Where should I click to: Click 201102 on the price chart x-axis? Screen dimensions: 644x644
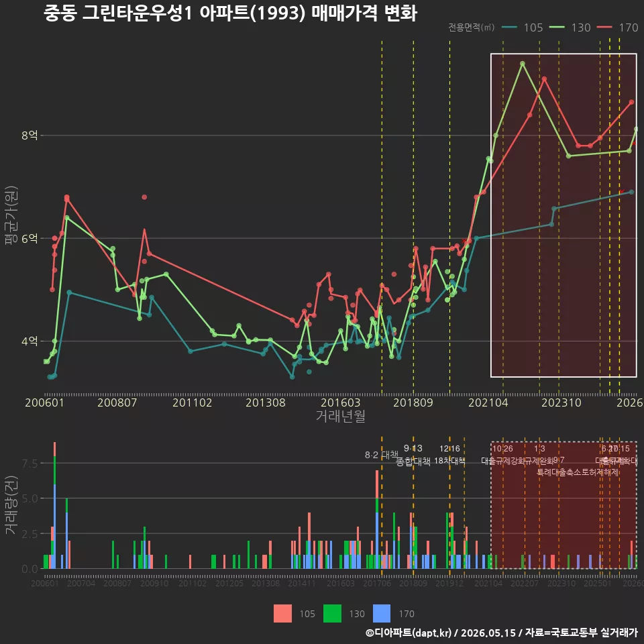[193, 402]
